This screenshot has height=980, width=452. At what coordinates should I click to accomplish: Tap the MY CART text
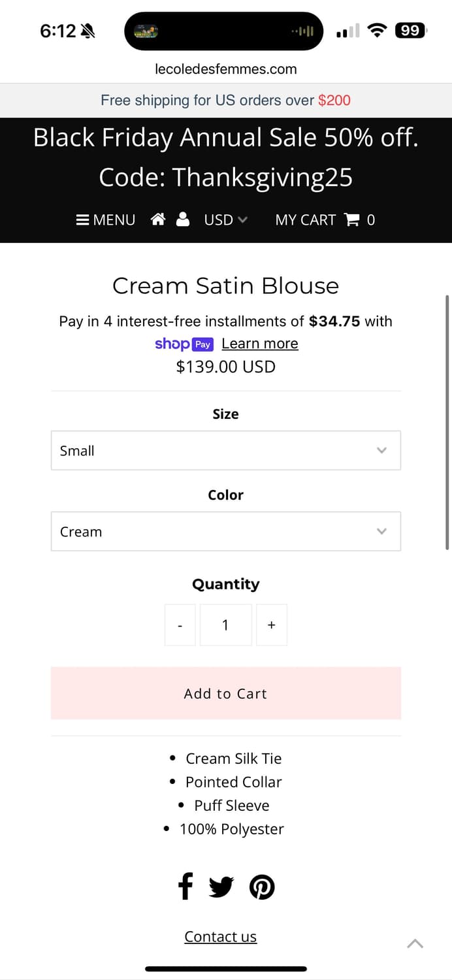click(305, 220)
